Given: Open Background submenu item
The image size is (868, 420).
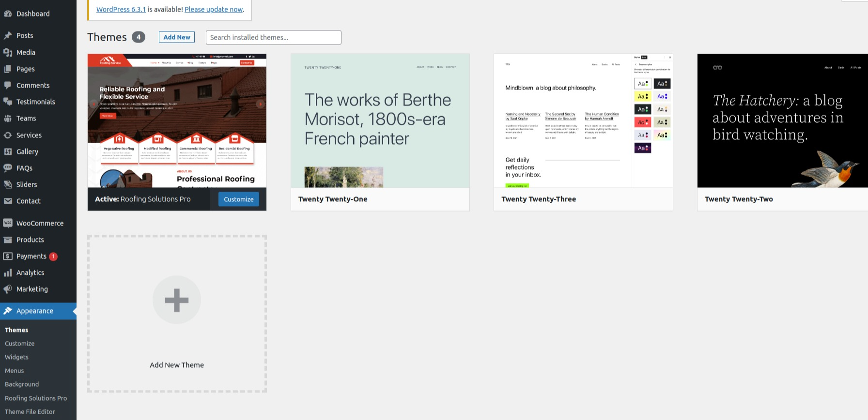Looking at the screenshot, I should pos(22,384).
